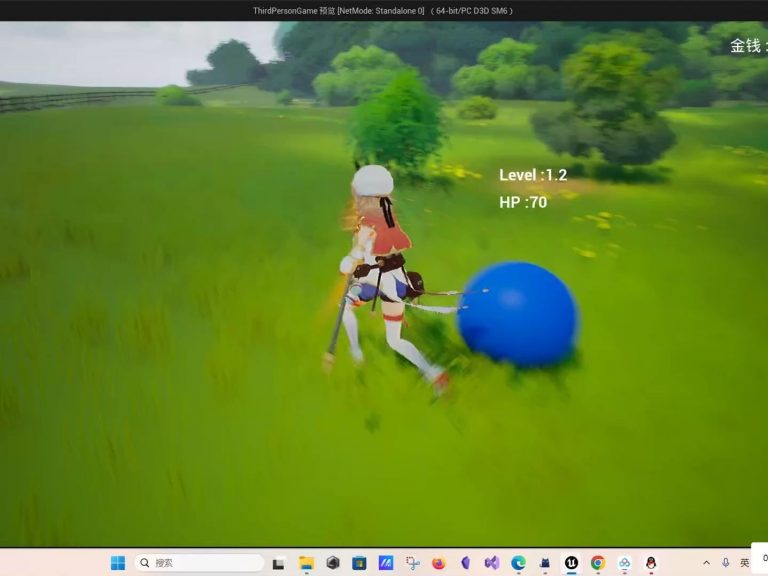Click the blue ball in the game
Viewport: 768px width, 576px height.
coord(517,313)
